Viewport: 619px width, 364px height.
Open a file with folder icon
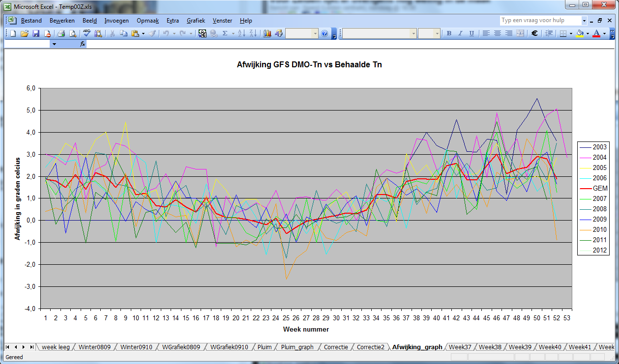25,33
